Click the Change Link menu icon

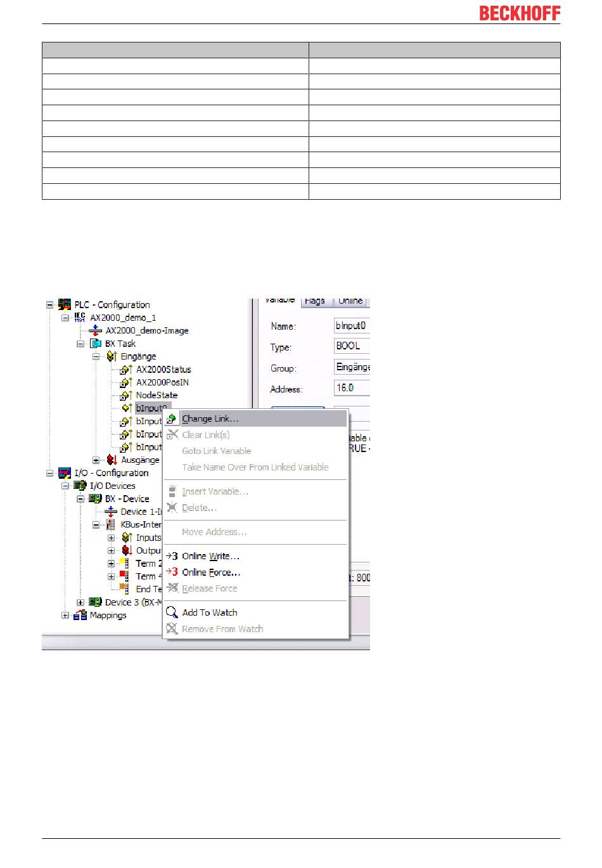[x=172, y=418]
